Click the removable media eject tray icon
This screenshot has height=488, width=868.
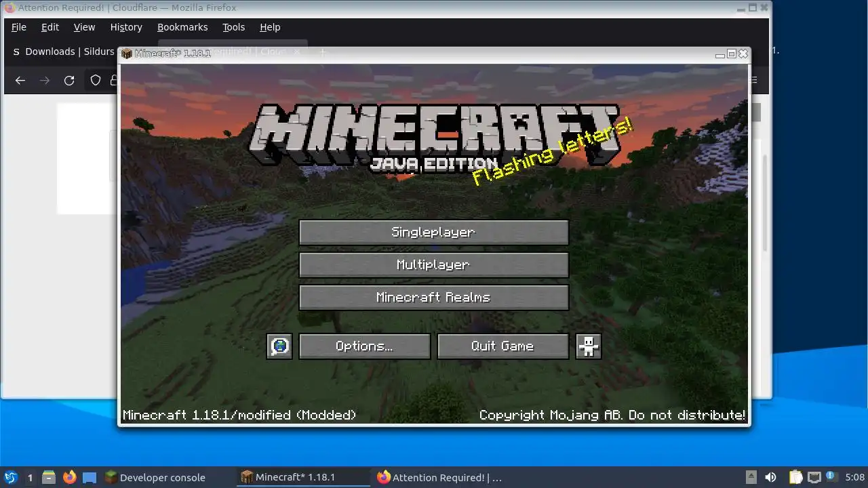pyautogui.click(x=751, y=477)
